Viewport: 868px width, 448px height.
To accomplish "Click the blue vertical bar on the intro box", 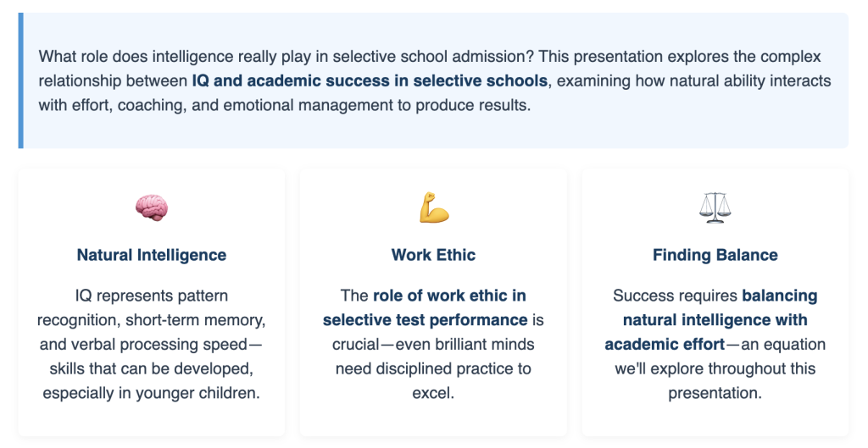I will pyautogui.click(x=21, y=80).
